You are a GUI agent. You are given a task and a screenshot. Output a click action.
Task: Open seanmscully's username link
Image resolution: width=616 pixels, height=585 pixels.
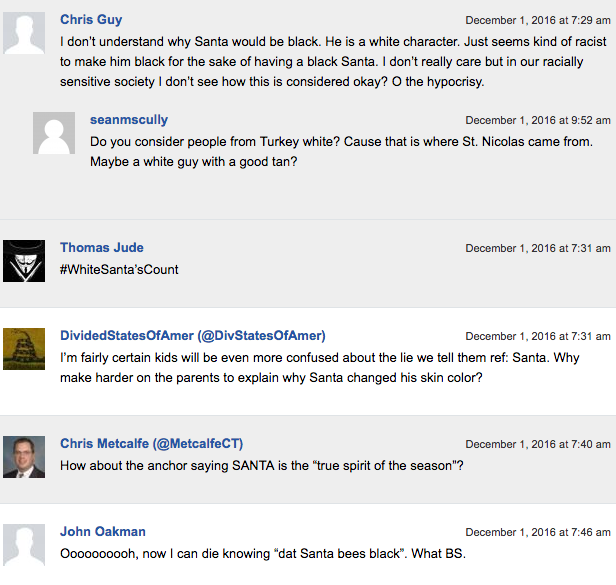(x=129, y=120)
